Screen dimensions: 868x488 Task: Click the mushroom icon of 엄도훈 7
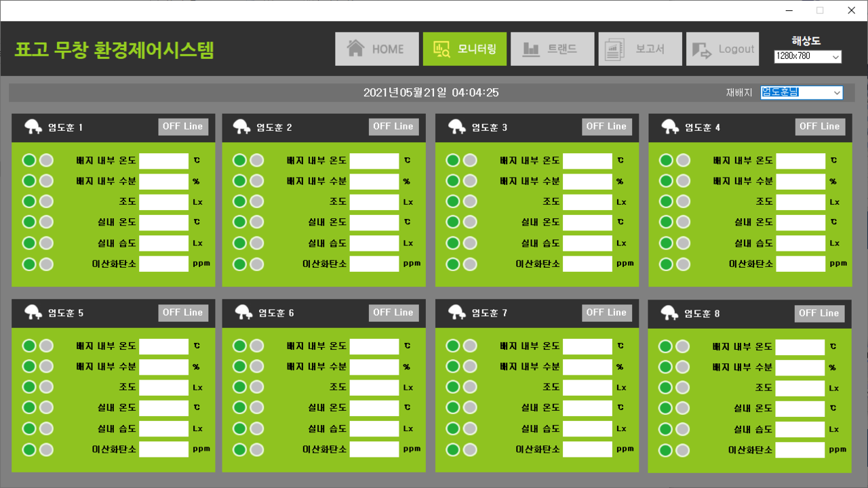[x=457, y=312]
